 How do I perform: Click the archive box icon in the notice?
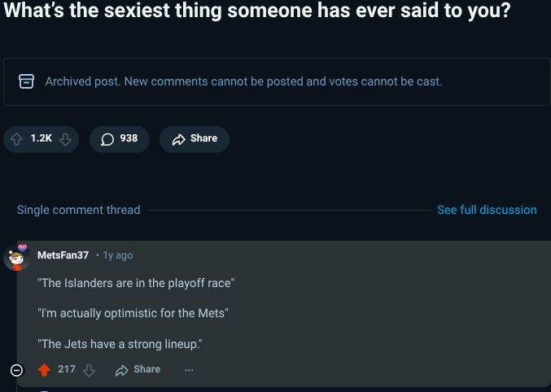pyautogui.click(x=26, y=81)
